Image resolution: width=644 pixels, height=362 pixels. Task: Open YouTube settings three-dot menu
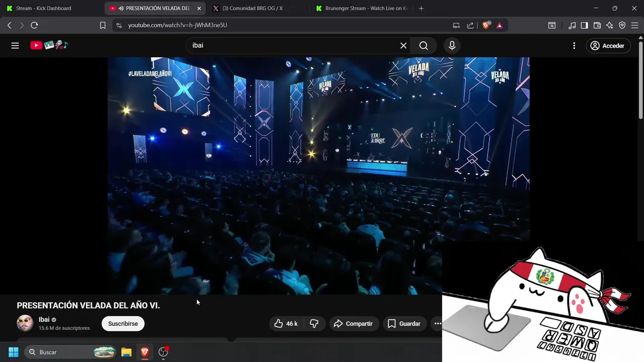pos(574,46)
